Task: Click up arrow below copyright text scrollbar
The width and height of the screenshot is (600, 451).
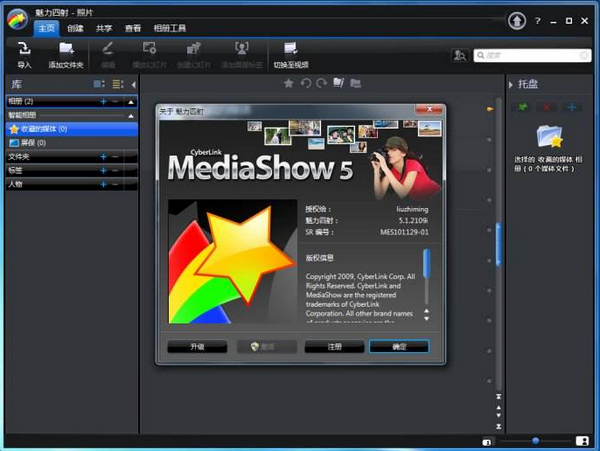Action: pos(426,311)
